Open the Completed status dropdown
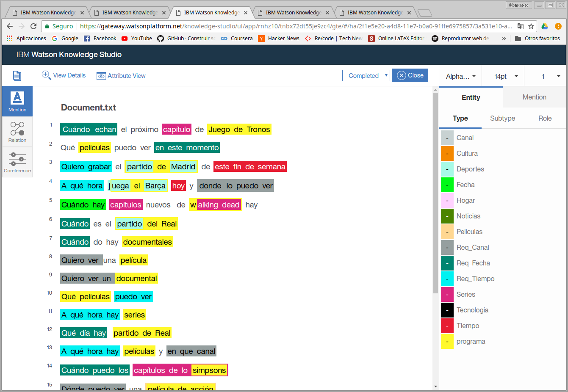Viewport: 568px width, 392px height. (366, 76)
